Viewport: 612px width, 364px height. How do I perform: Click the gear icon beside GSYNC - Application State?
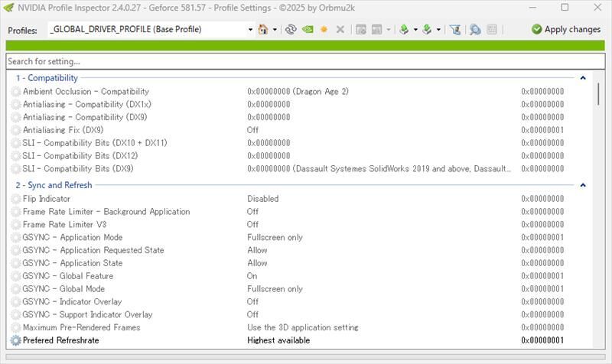point(15,263)
